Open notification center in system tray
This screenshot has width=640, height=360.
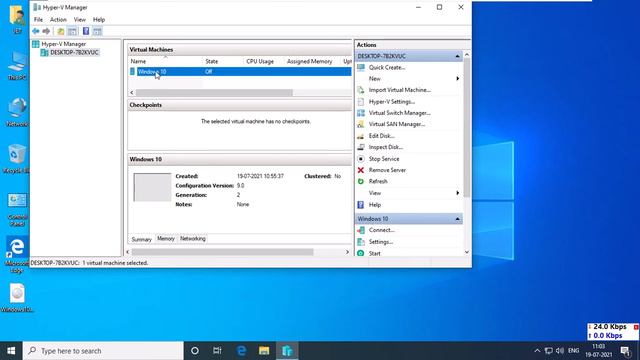point(626,351)
